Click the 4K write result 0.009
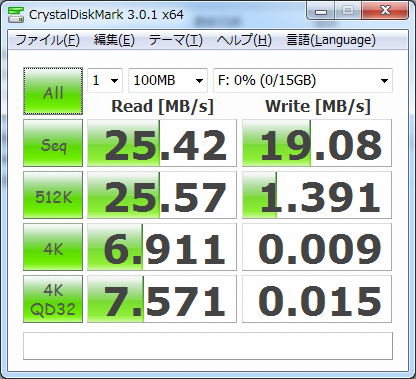This screenshot has width=416, height=379. tap(317, 247)
